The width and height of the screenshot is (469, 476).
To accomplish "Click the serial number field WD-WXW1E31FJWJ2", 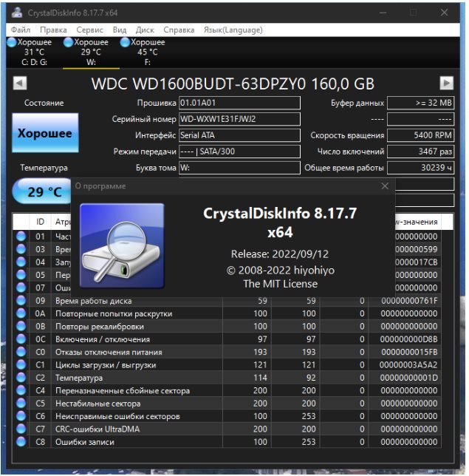I will click(x=239, y=119).
